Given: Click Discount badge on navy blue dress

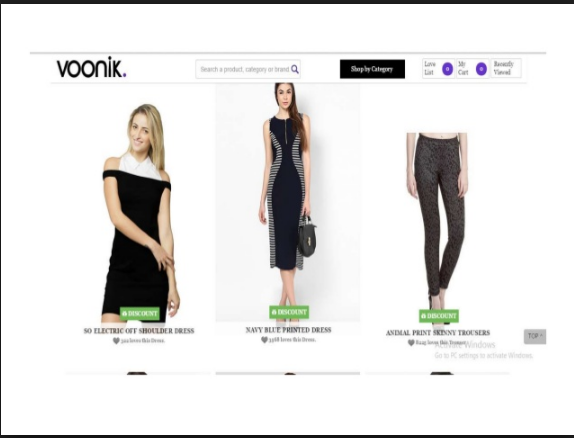Looking at the screenshot, I should pos(289,312).
